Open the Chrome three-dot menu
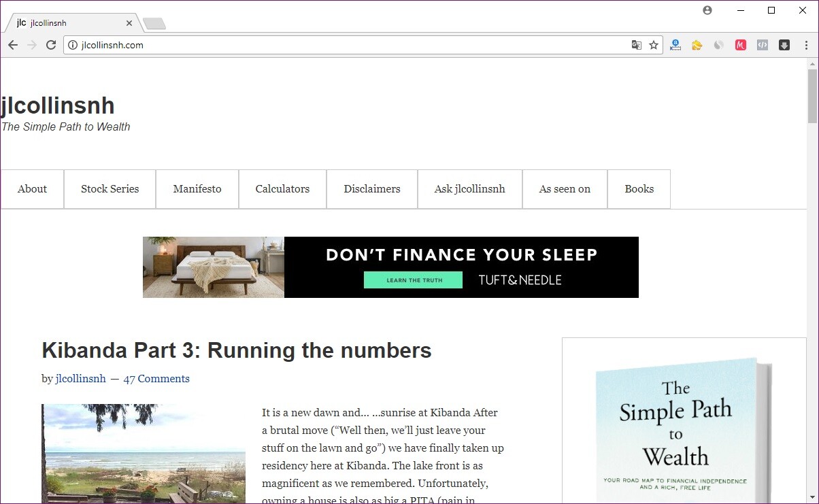The image size is (819, 504). coord(807,45)
